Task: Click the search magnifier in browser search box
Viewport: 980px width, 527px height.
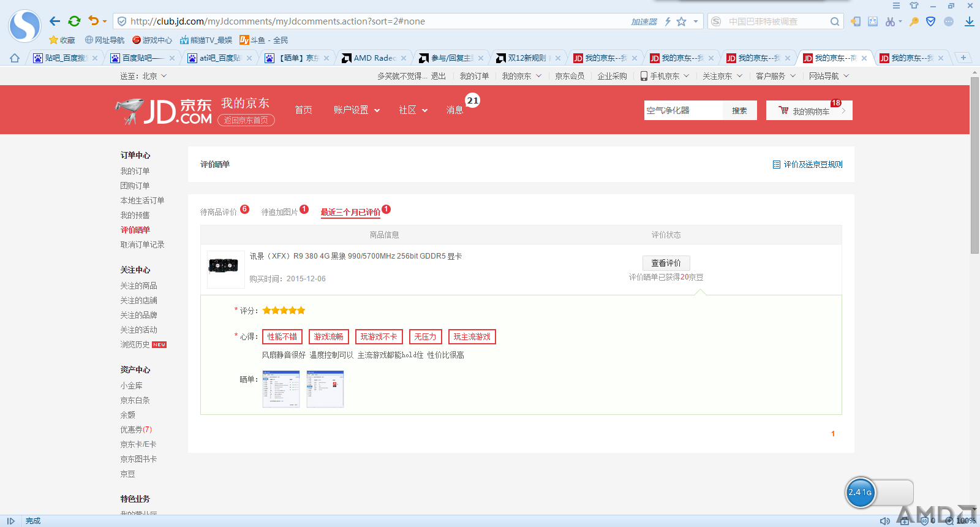Action: 835,21
